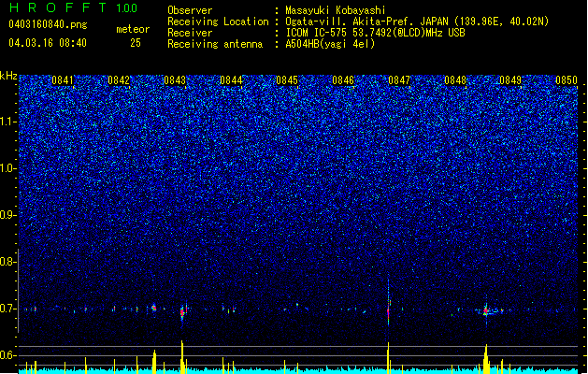
Task: Click the Observer label
Action: click(x=190, y=10)
